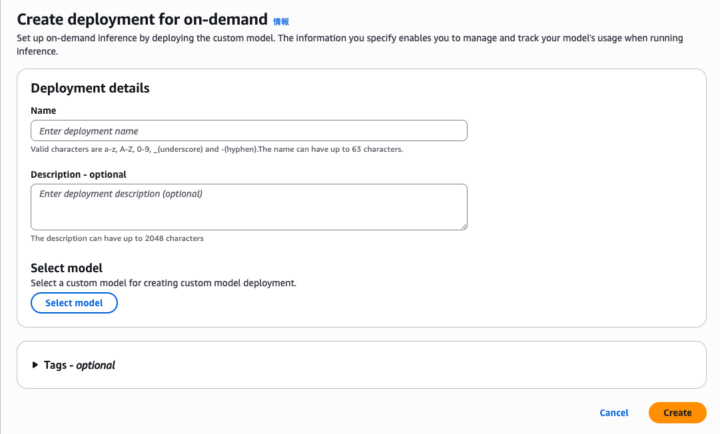Click the custom model selection instruction text
Viewport: 720px width, 434px height.
[163, 283]
